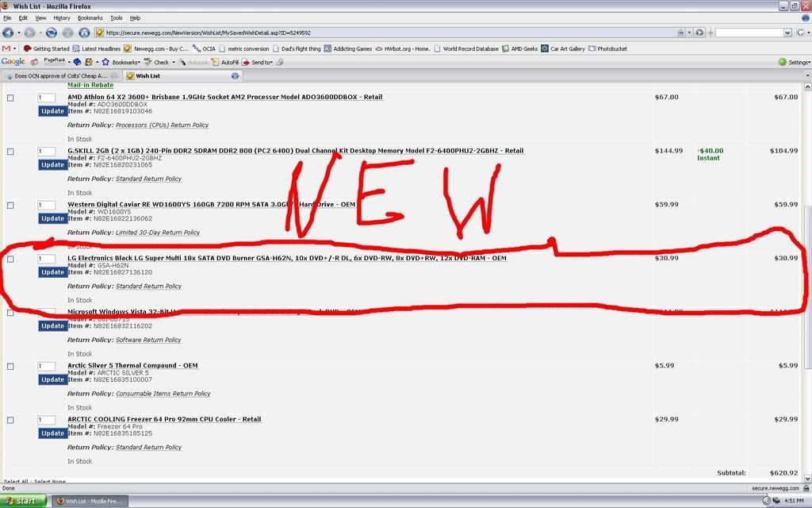Go back with the Back arrow button
This screenshot has width=812, height=508.
[8, 33]
